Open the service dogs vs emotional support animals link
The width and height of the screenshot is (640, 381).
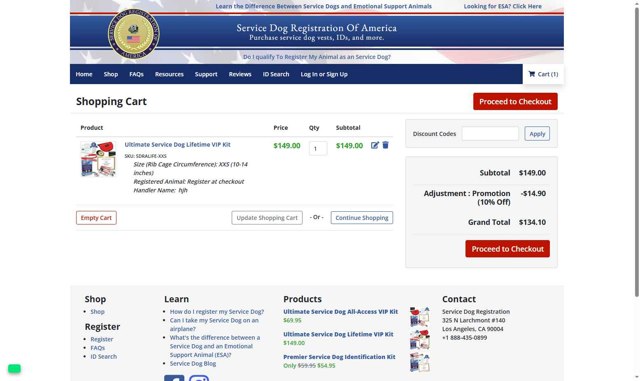point(324,6)
